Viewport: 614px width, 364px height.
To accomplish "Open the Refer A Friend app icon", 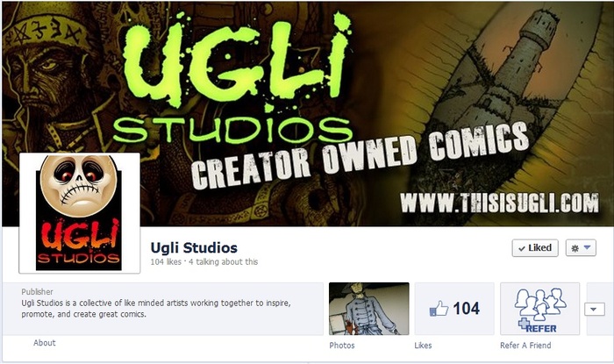I will (539, 309).
